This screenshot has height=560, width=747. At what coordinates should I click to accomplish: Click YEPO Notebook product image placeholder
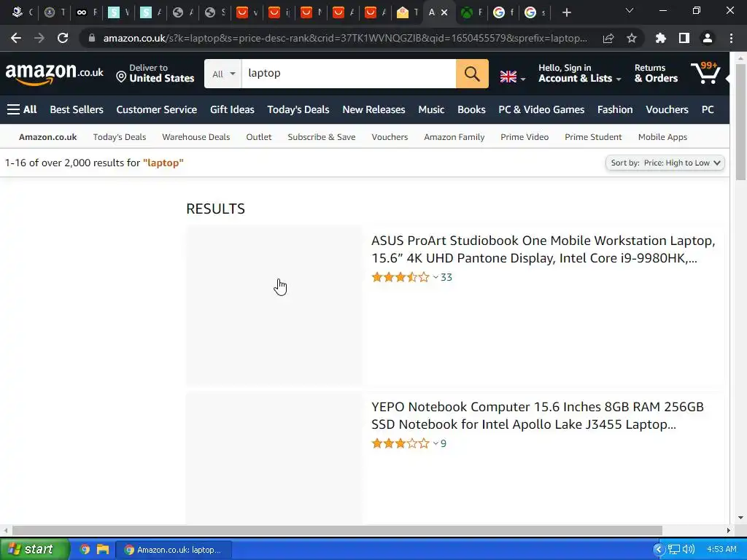pos(274,458)
